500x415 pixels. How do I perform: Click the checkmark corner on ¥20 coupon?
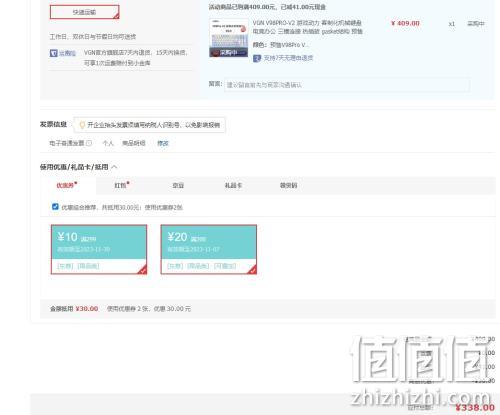[252, 270]
